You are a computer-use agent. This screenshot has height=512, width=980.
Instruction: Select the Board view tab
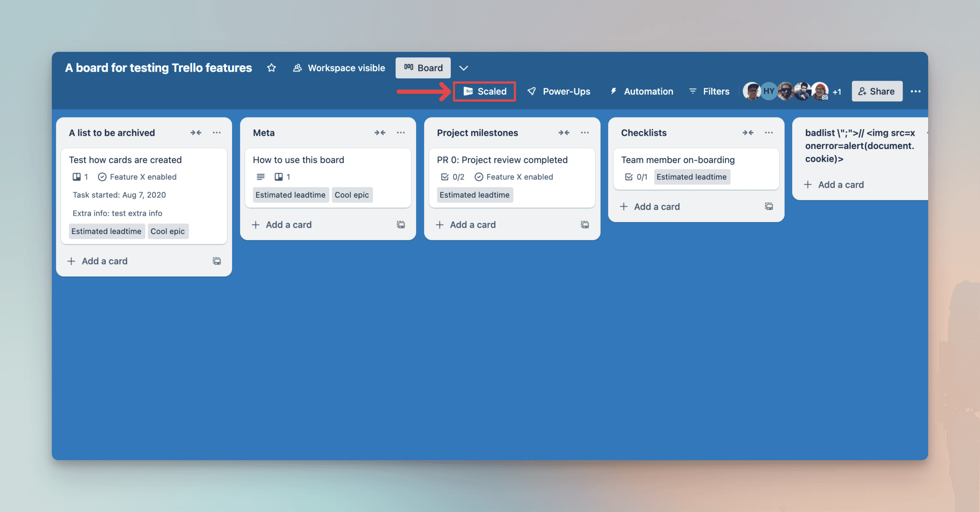coord(423,68)
